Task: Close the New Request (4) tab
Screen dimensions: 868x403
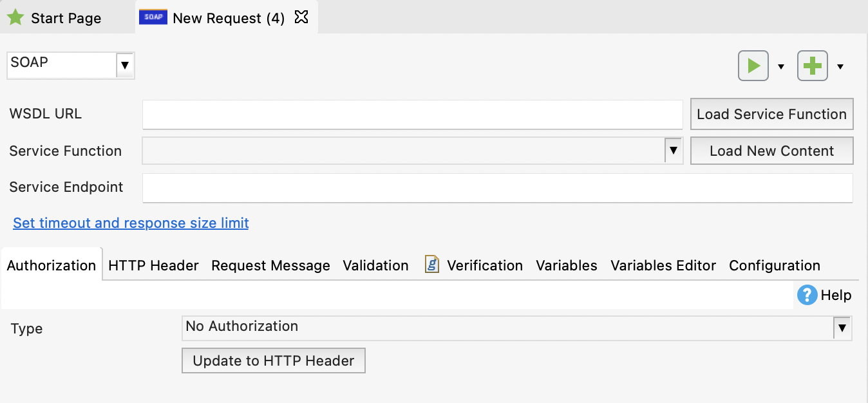Action: (301, 17)
